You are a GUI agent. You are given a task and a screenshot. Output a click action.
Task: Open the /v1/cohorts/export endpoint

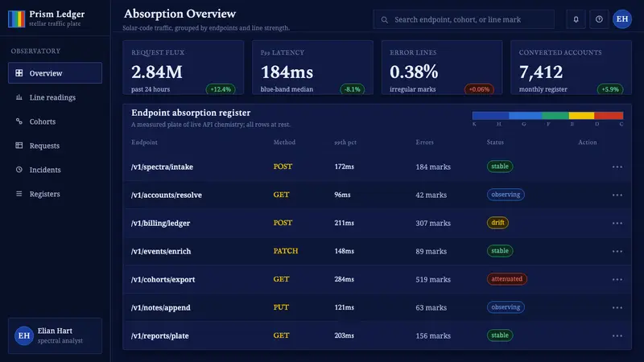(163, 279)
